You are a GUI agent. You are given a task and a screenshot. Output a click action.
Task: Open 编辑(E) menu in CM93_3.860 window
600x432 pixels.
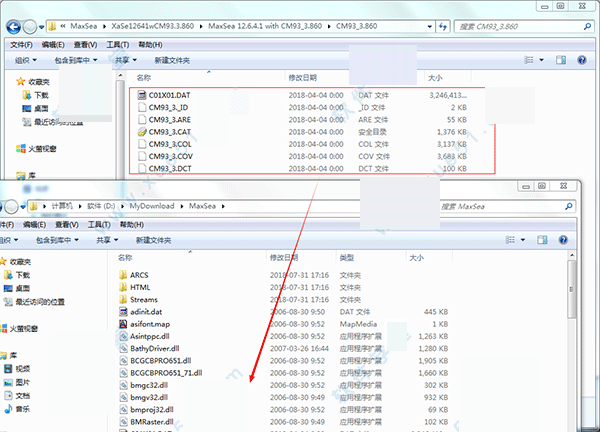[53, 45]
